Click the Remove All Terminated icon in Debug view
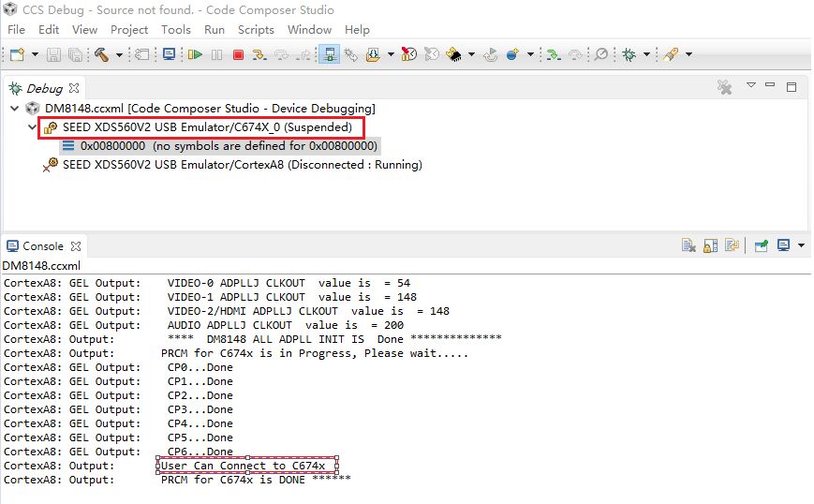 (x=724, y=87)
